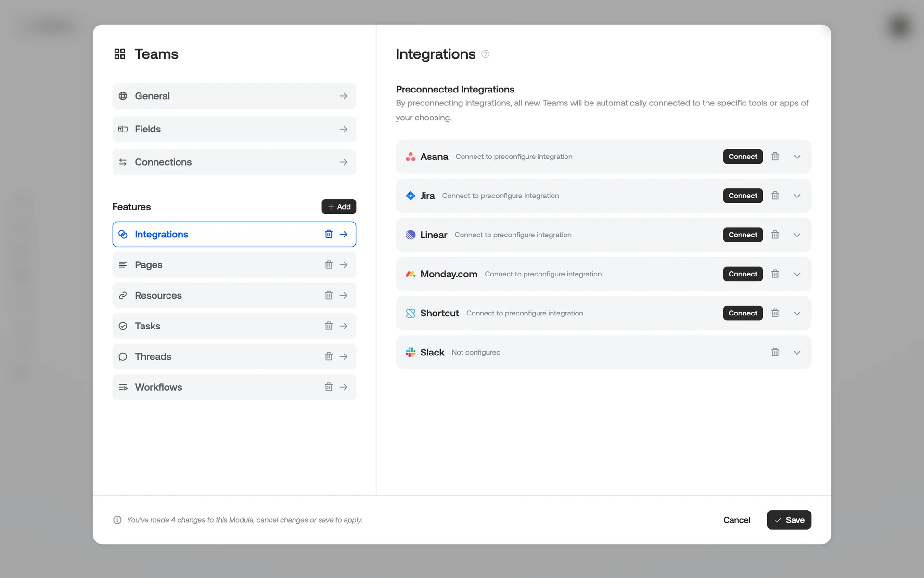
Task: Select the Tasks feature item
Action: point(217,326)
